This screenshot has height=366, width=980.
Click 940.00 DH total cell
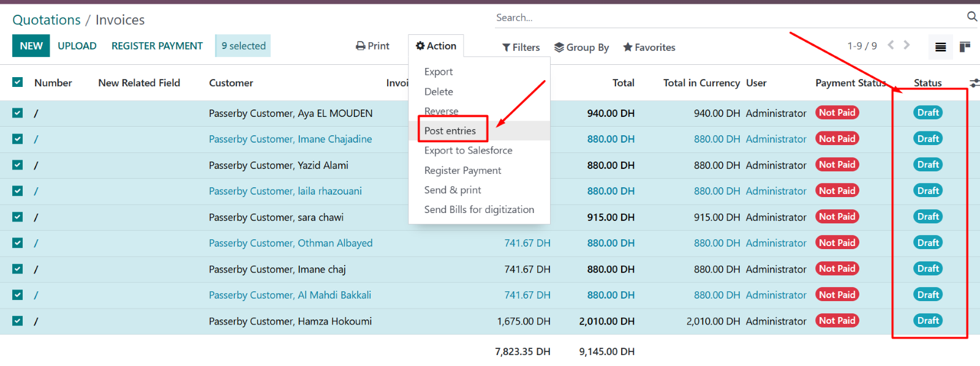pos(611,113)
